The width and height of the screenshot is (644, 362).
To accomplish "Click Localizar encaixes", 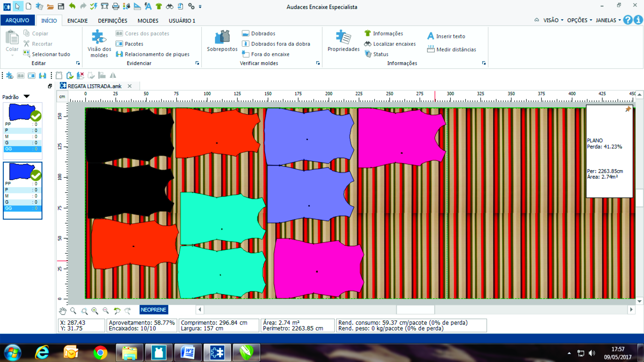I will click(x=390, y=44).
